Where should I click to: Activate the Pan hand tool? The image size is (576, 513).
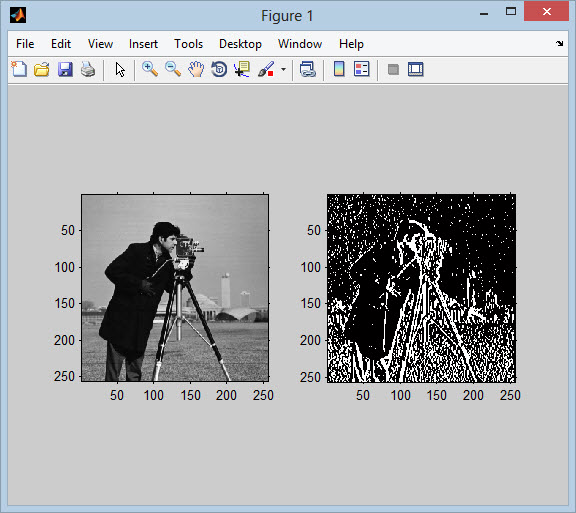coord(196,69)
